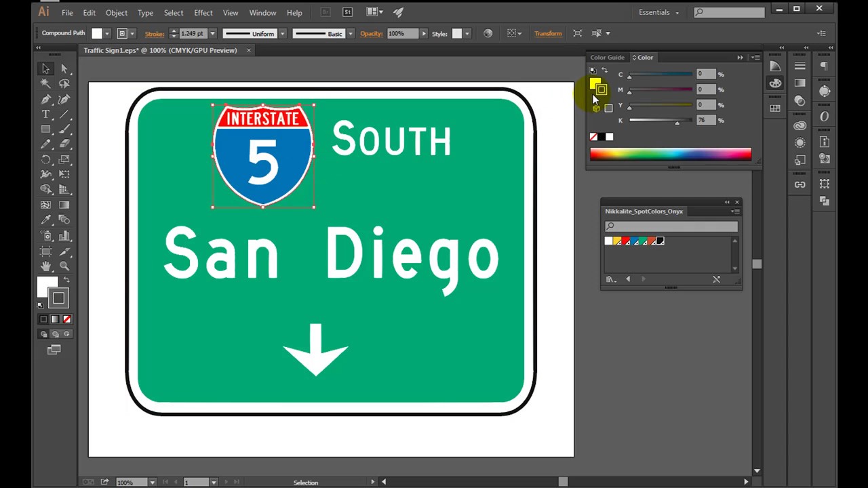Expand the Opacity slider arrow
This screenshot has width=868, height=488.
point(424,33)
